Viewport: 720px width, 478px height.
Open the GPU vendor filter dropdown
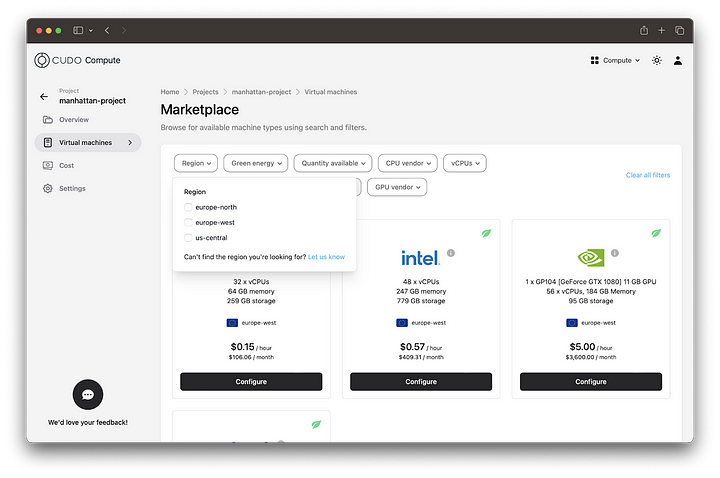[x=397, y=187]
